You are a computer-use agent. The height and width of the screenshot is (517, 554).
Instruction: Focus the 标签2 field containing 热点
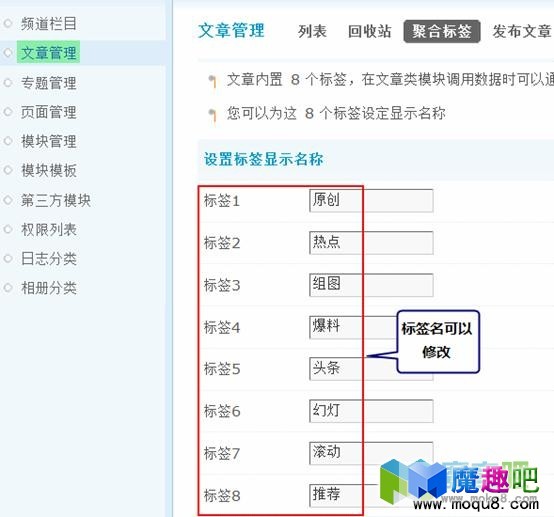click(371, 242)
